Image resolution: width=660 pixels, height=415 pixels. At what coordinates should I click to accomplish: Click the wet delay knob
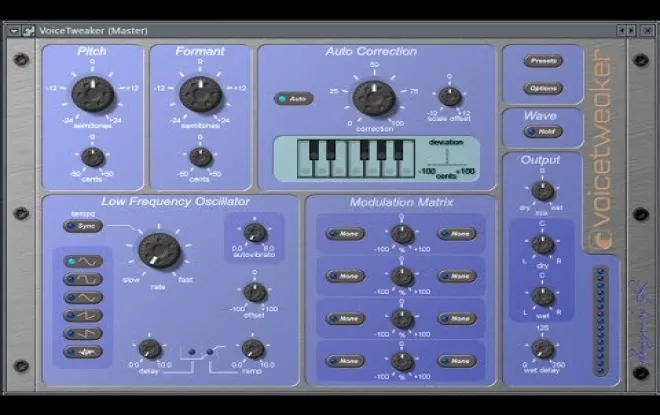(543, 349)
